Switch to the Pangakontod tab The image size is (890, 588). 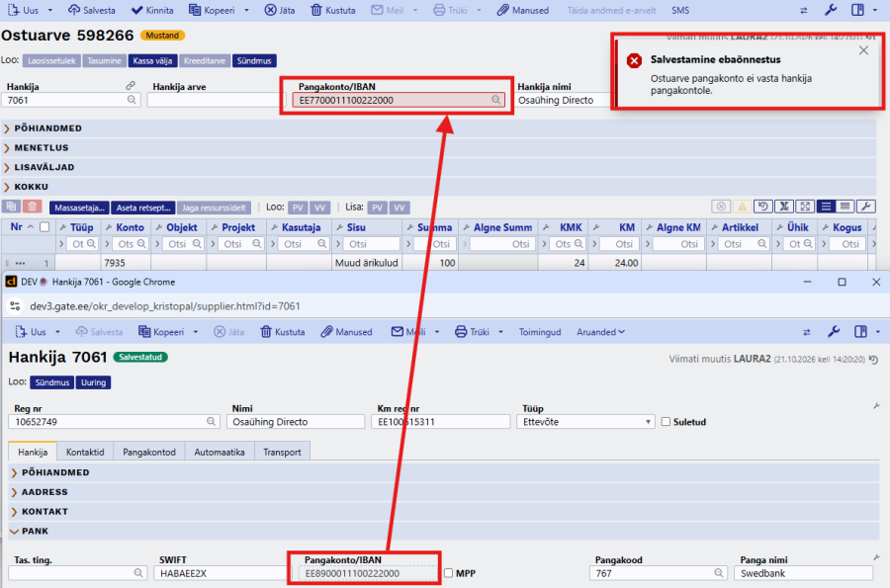[x=149, y=452]
